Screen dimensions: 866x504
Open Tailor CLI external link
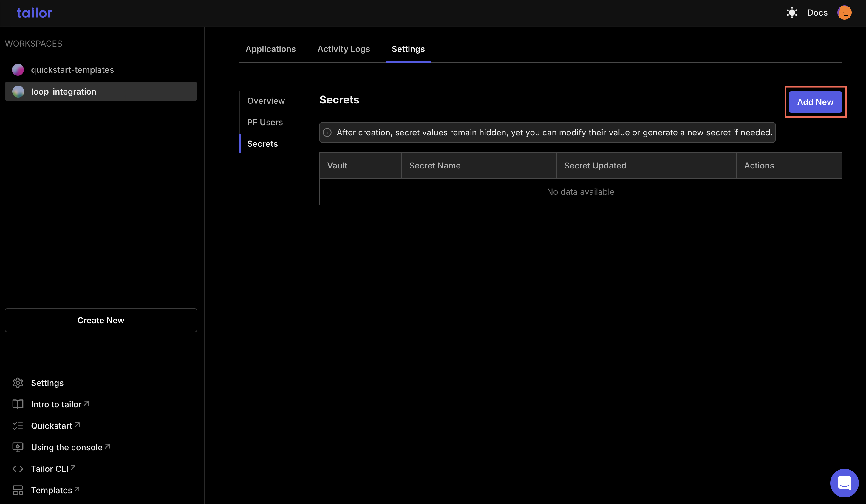click(53, 469)
